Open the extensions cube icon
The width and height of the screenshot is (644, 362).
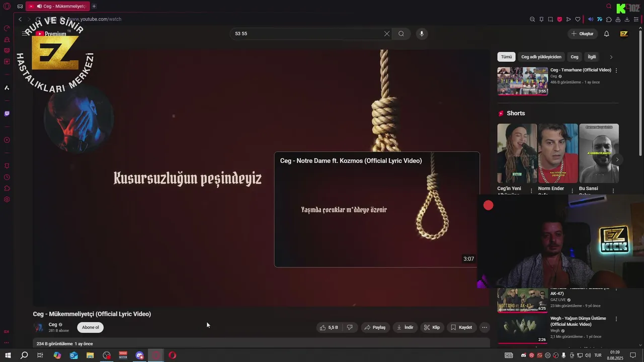609,20
